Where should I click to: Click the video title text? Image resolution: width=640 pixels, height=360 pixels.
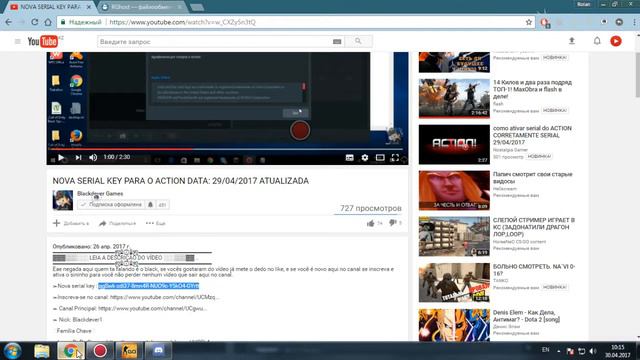(180, 181)
